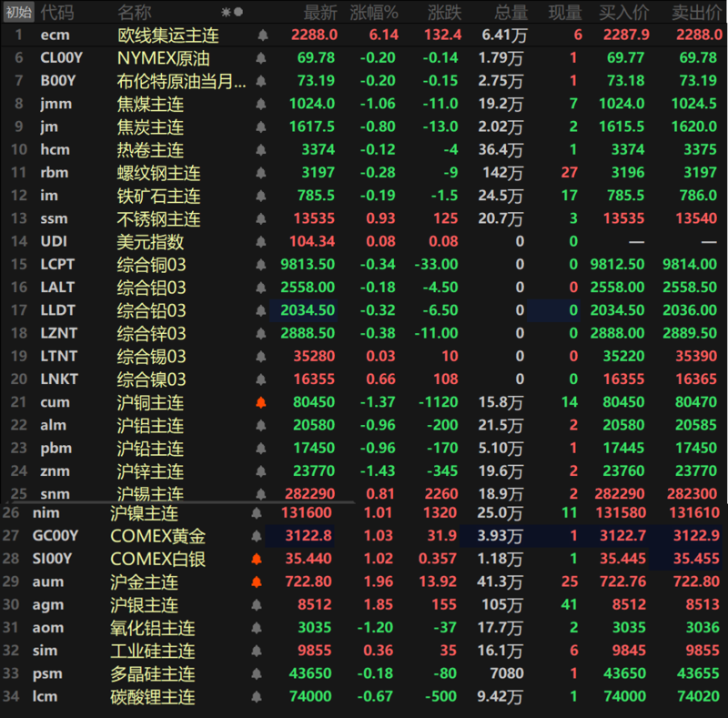Click the star marker icon in header
The image size is (728, 718).
point(227,12)
